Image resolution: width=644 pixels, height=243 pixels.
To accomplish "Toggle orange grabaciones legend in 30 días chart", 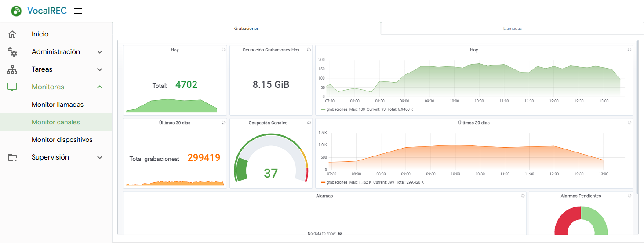I will (336, 182).
